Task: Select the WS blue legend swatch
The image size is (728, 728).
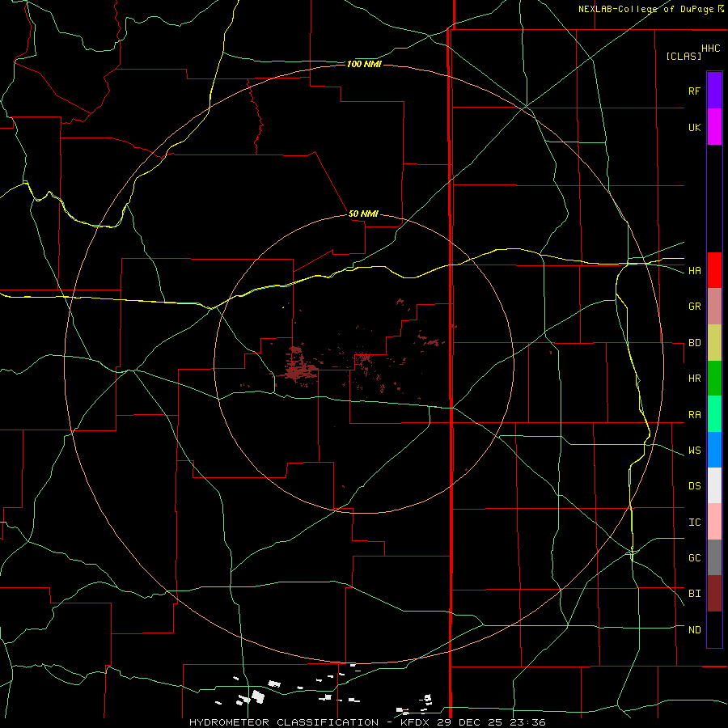Action: point(714,450)
